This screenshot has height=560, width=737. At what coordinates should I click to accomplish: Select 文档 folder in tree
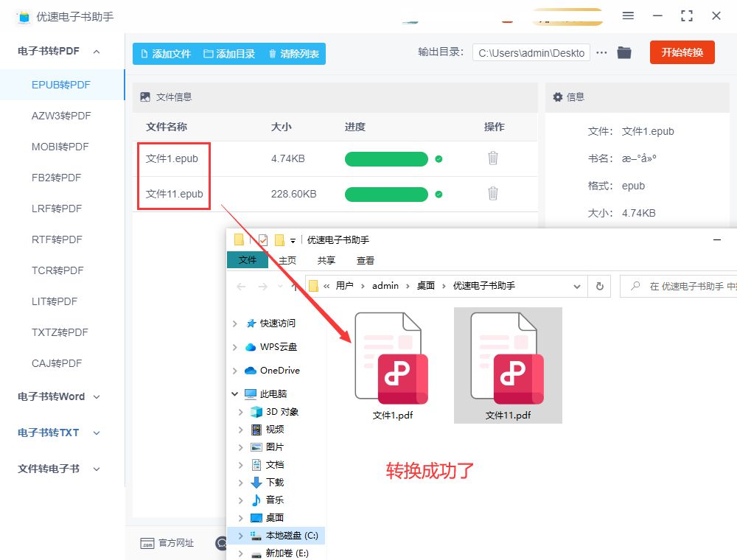click(274, 465)
